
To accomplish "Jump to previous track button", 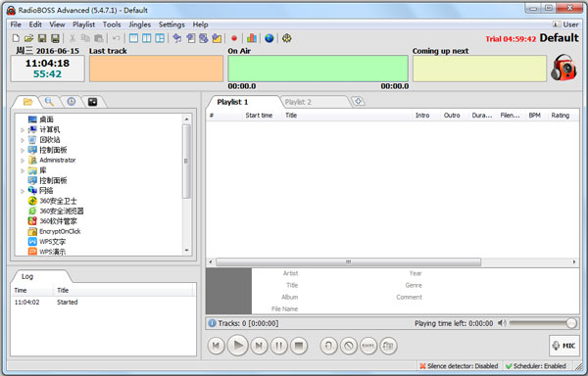I will [216, 346].
